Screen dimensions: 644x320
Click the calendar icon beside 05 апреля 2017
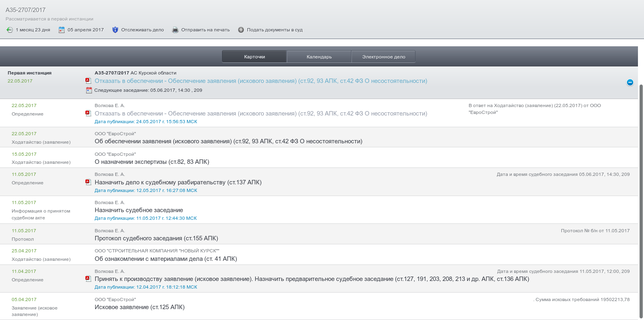coord(62,30)
